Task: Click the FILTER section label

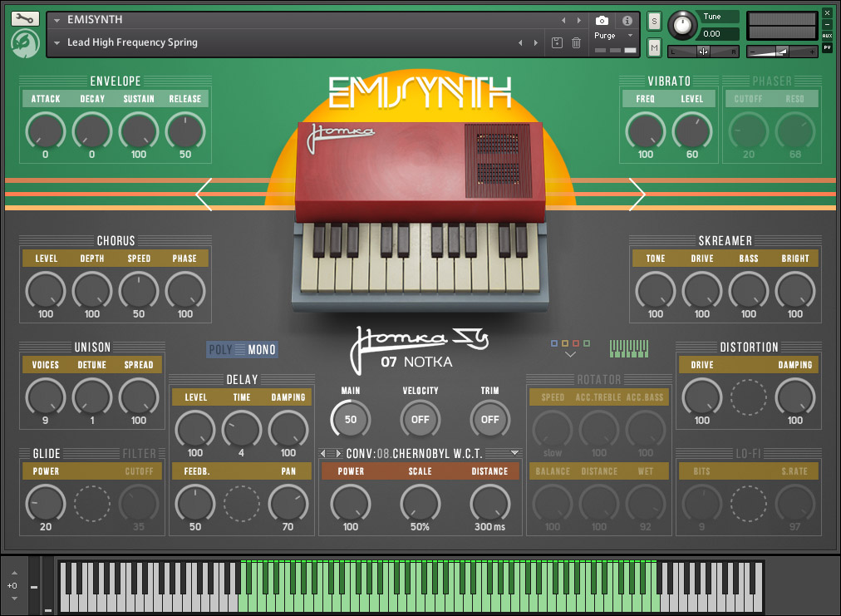Action: (139, 453)
